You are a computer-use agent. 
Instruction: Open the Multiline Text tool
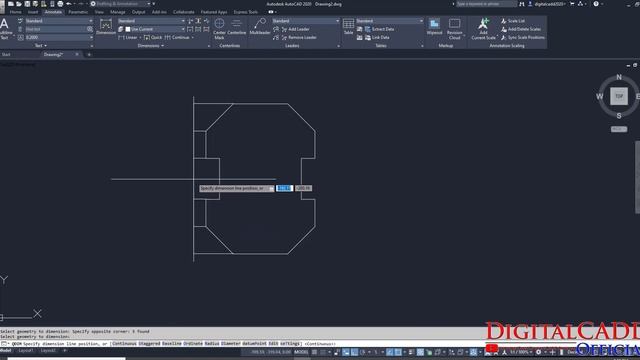click(4, 29)
